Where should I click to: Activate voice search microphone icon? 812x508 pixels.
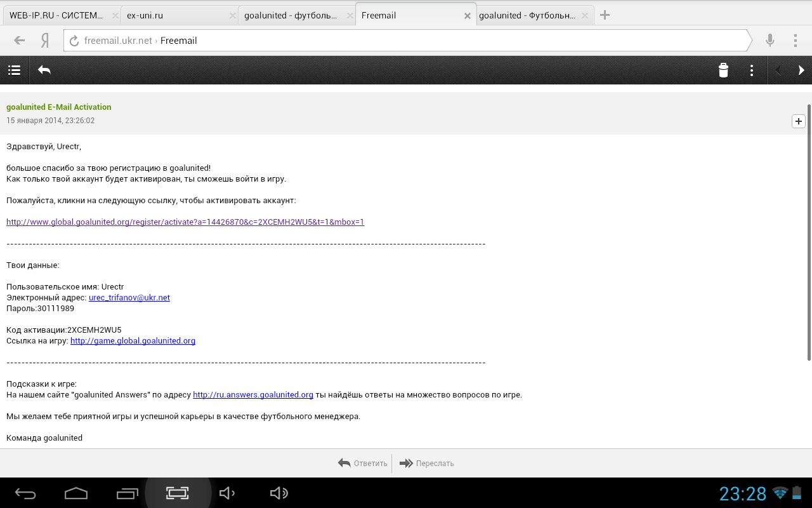click(x=770, y=41)
